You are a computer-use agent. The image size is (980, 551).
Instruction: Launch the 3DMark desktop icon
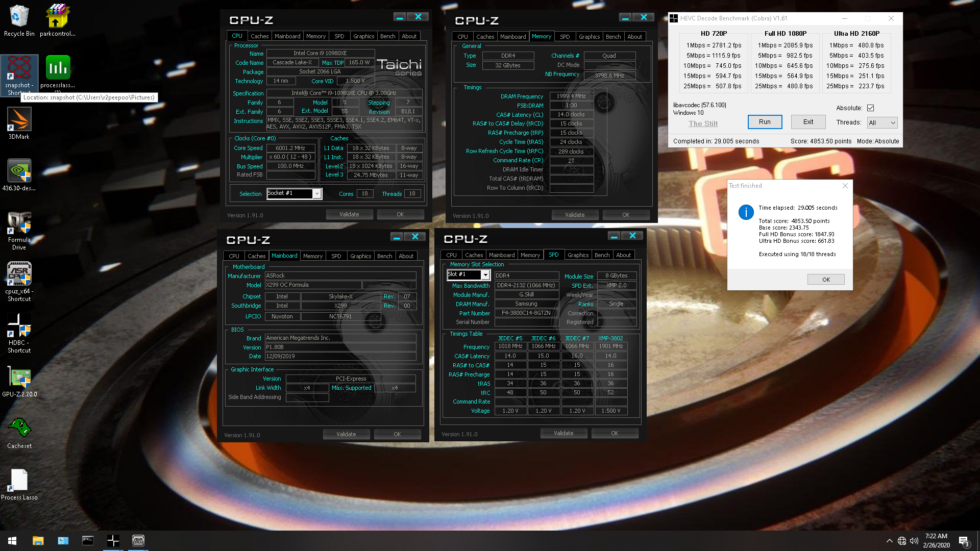tap(19, 123)
